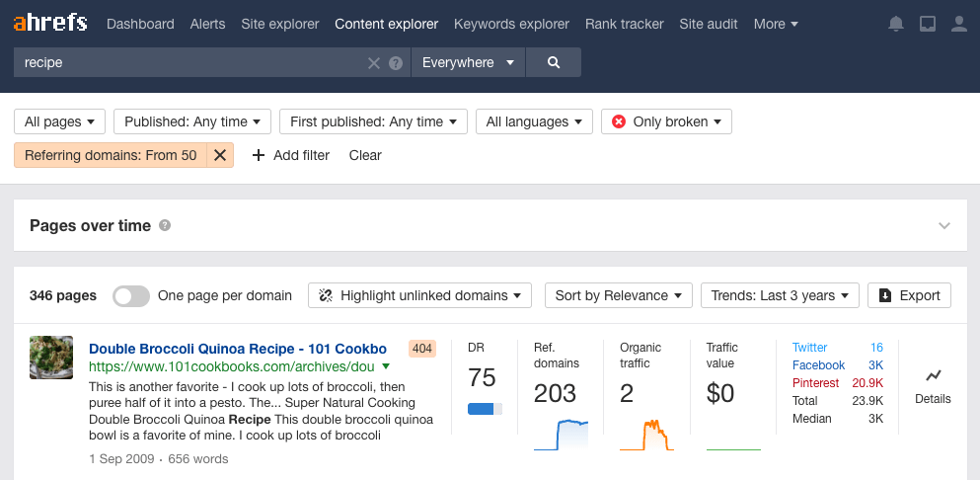The image size is (980, 480).
Task: Open Site explorer
Action: [x=280, y=24]
